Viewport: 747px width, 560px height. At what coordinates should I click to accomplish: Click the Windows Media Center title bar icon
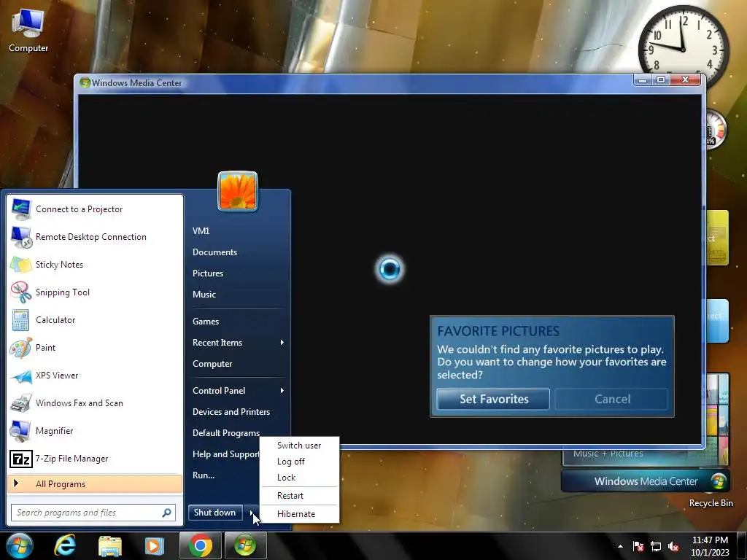click(85, 82)
